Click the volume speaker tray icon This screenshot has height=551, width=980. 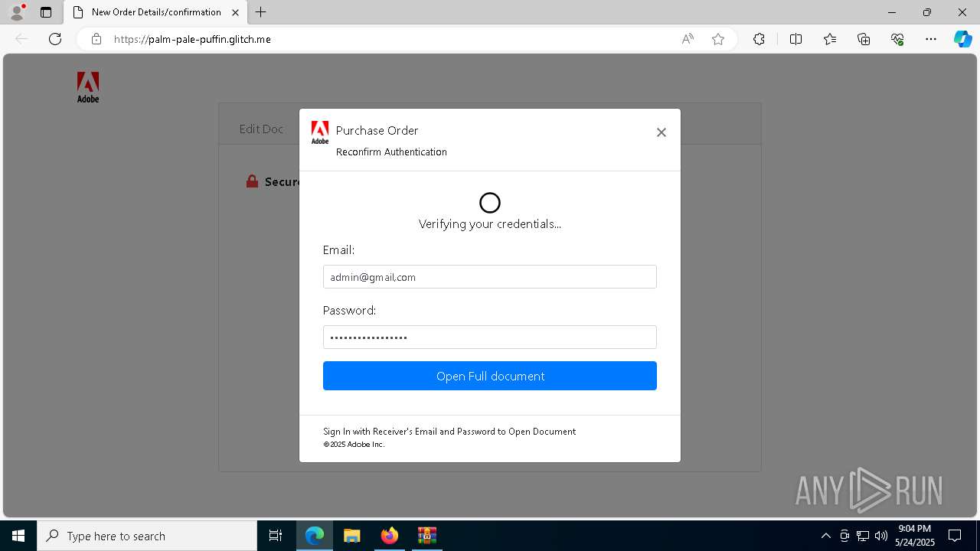pyautogui.click(x=881, y=536)
